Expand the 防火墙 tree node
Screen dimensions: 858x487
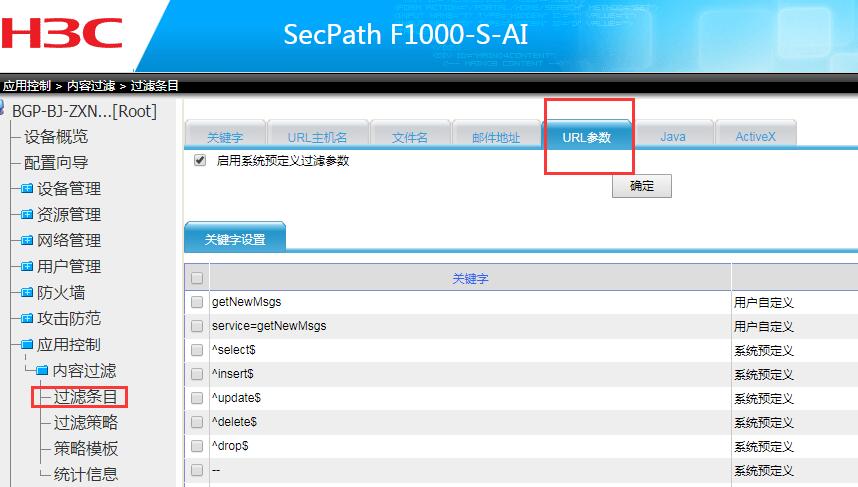(26, 292)
